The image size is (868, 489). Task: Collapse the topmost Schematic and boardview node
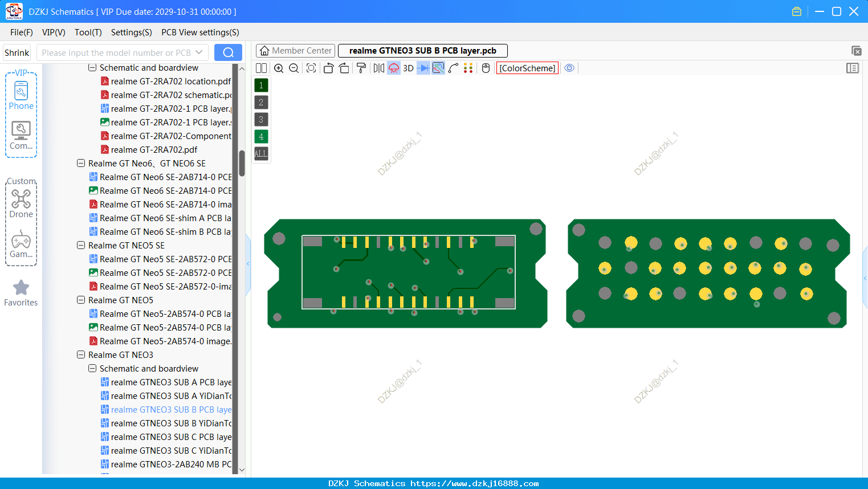pyautogui.click(x=92, y=67)
